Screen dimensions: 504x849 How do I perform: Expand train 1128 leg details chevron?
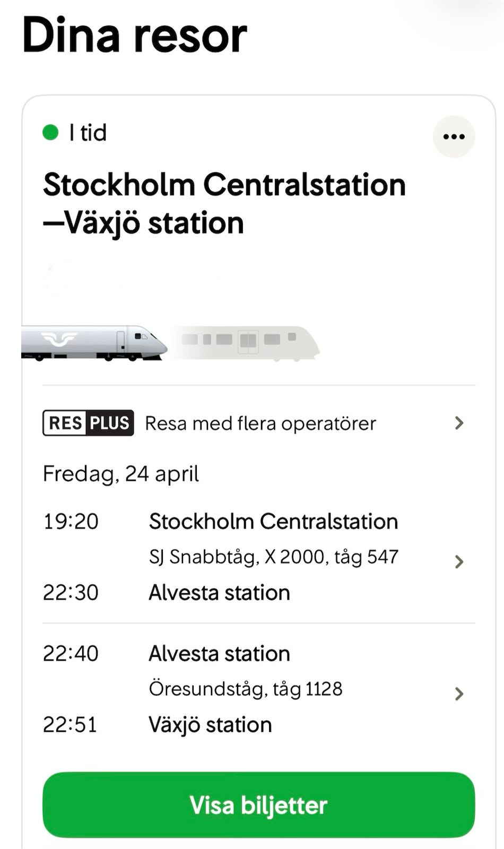459,694
